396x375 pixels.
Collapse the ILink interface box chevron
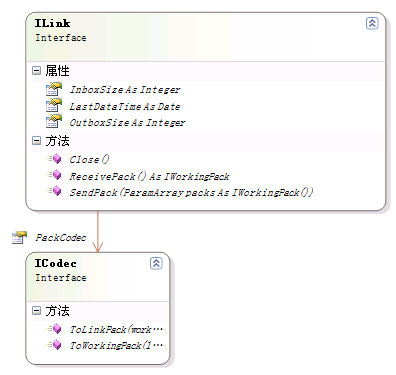pyautogui.click(x=372, y=23)
